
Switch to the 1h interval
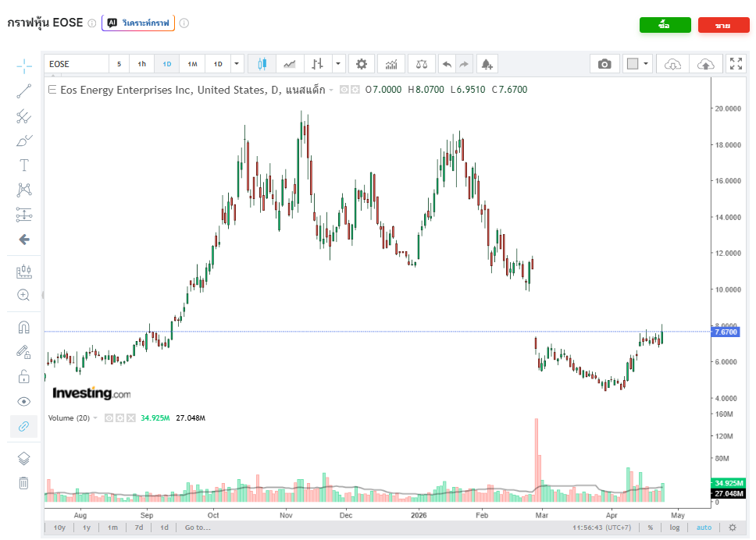click(x=142, y=64)
